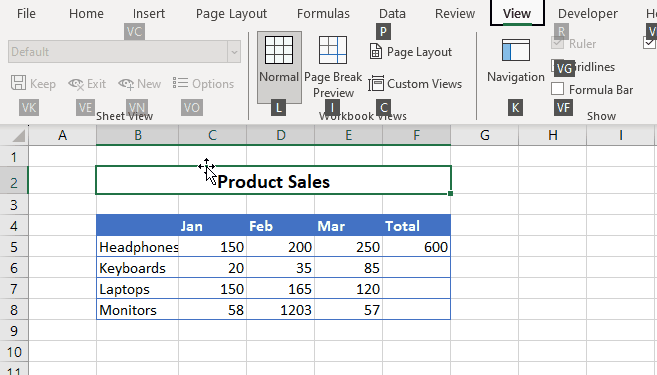Toggle the Ruler checkbox

tap(557, 43)
